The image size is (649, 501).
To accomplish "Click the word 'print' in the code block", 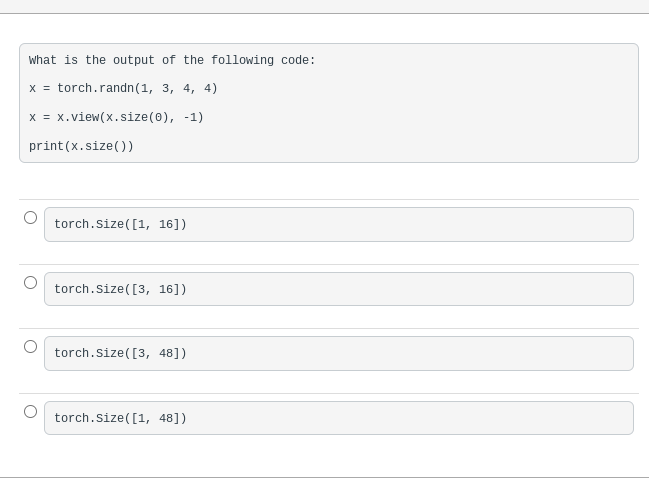I will (x=46, y=147).
